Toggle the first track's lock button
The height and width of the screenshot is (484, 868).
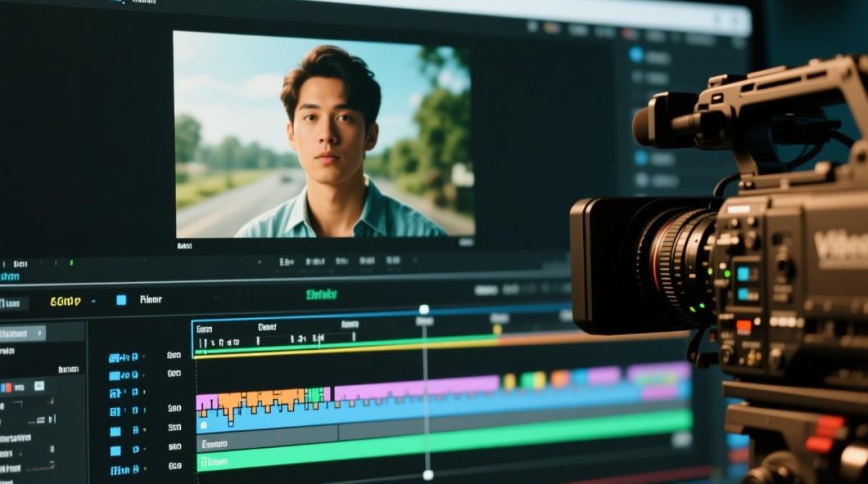point(134,357)
